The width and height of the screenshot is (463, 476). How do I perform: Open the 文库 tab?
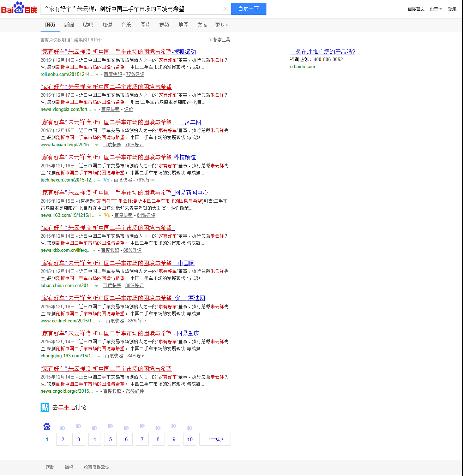click(x=202, y=25)
